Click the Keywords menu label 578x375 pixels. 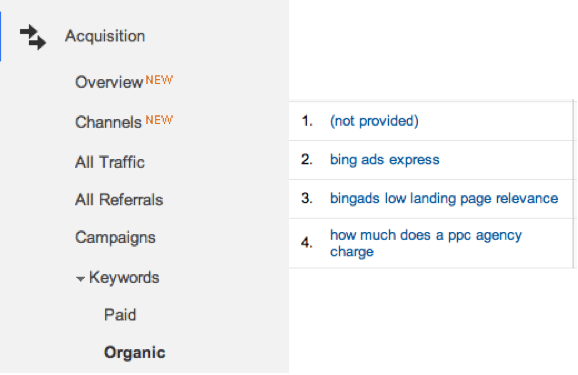tap(124, 278)
